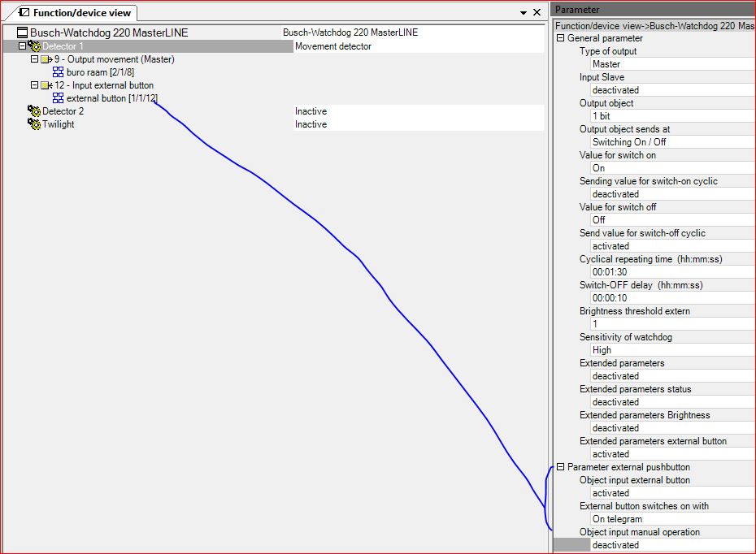Screen dimensions: 756x554
Task: Open the Function/device view panel dropdown arrow
Action: [x=524, y=13]
